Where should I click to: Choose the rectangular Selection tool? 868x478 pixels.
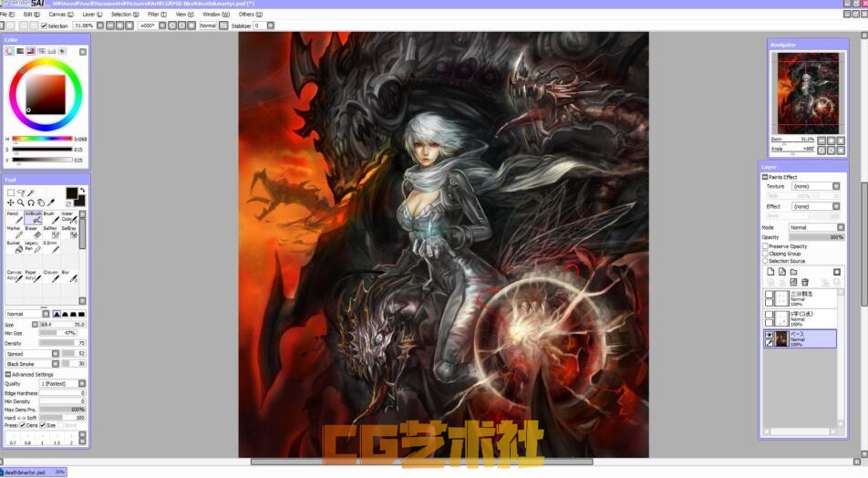(11, 192)
